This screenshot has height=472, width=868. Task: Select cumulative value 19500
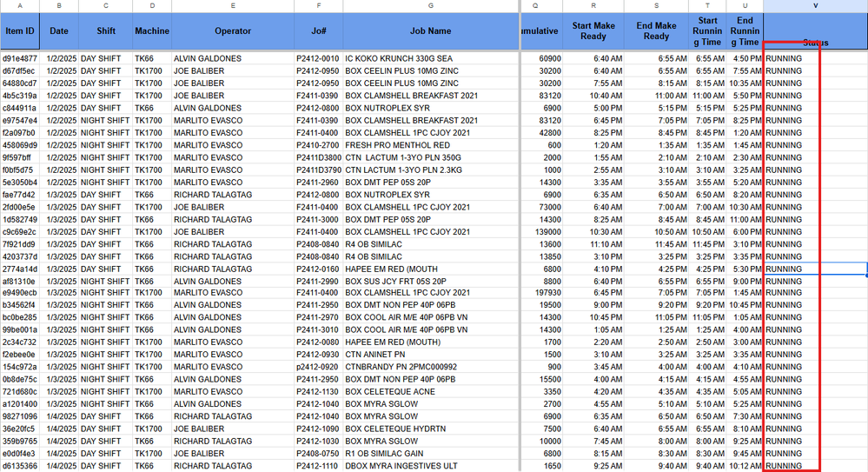[542, 305]
